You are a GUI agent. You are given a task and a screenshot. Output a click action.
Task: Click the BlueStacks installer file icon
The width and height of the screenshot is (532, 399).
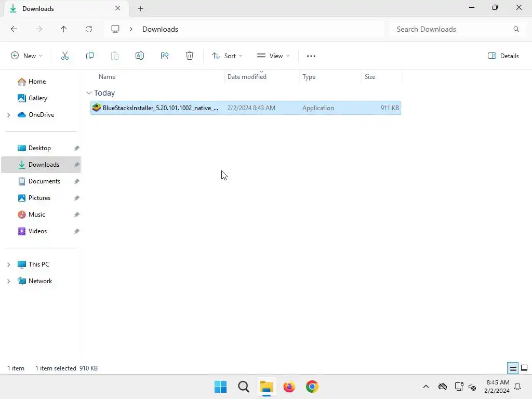tap(96, 108)
